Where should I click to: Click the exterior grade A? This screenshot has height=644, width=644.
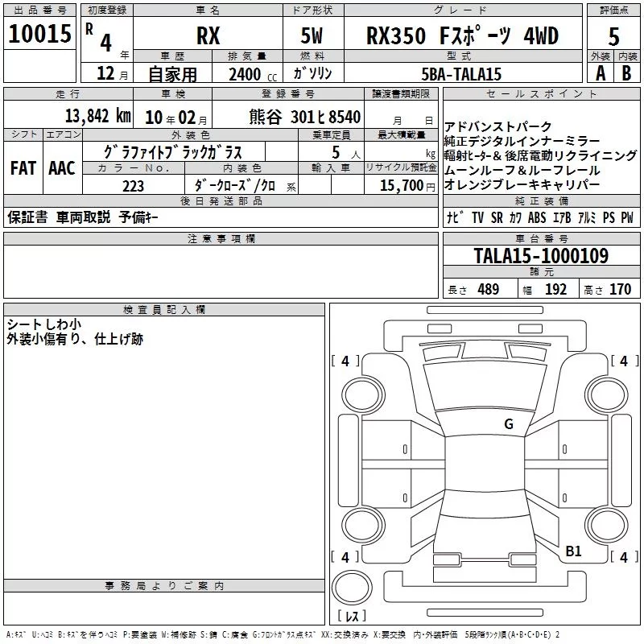click(601, 73)
